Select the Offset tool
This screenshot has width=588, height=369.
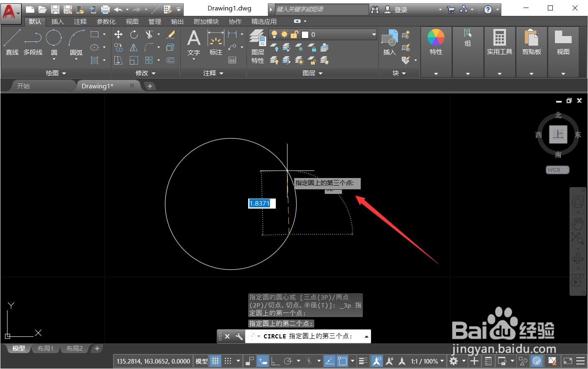(171, 60)
